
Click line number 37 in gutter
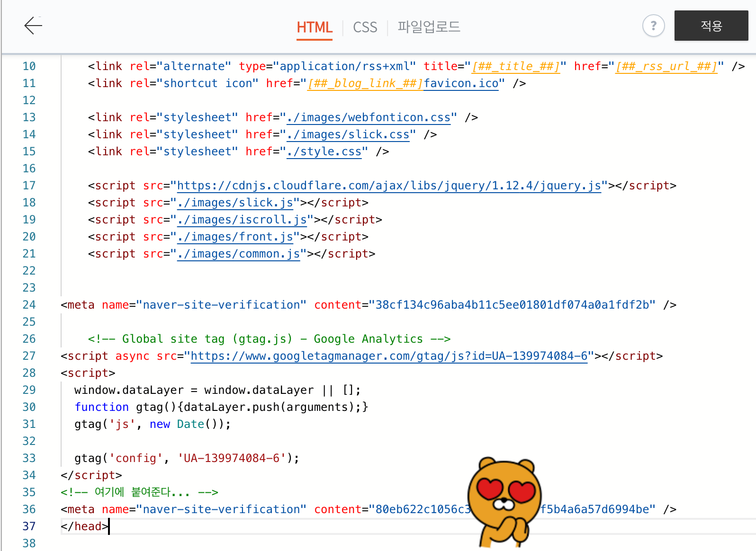[29, 526]
